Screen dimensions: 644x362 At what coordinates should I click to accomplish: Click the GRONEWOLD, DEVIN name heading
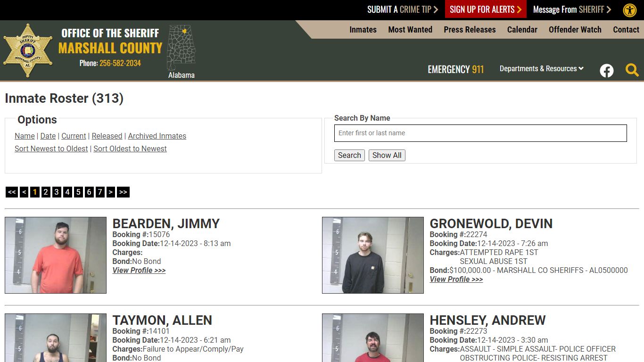(491, 223)
